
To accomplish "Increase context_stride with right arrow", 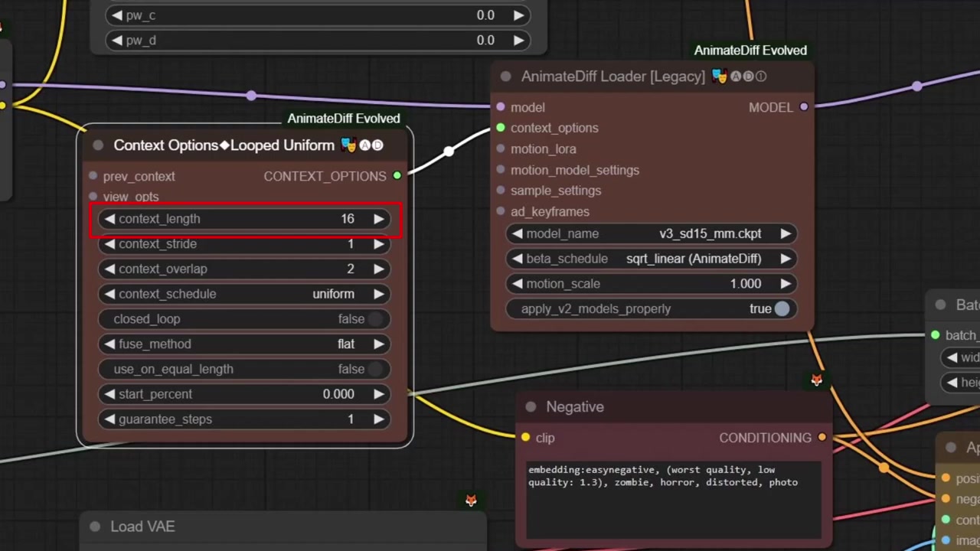I will pyautogui.click(x=378, y=244).
